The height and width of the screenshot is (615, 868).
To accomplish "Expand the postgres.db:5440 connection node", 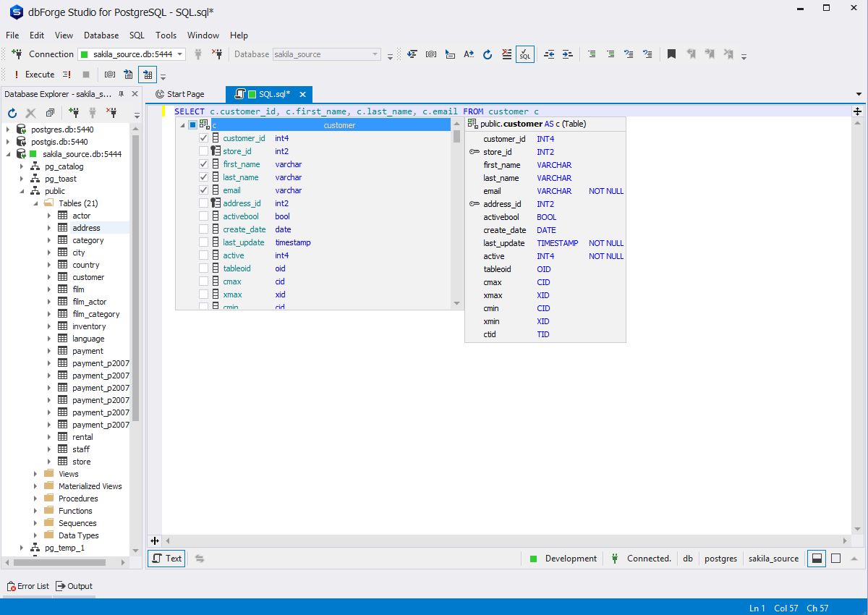I will click(x=8, y=130).
